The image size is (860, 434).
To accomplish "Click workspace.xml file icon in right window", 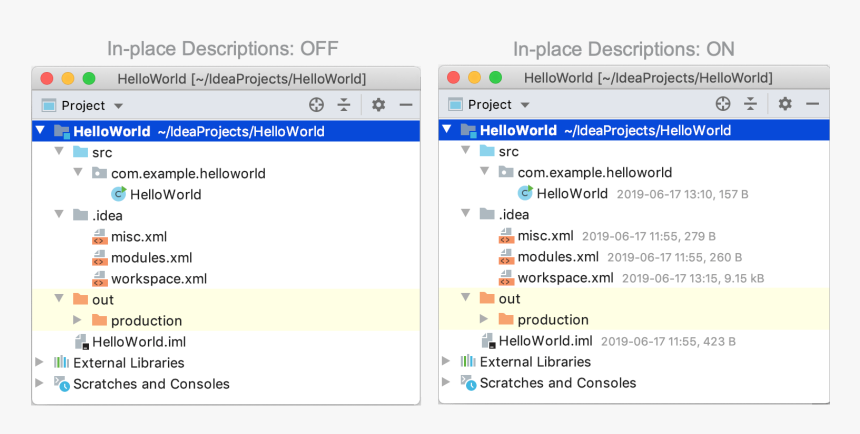I will click(x=506, y=278).
